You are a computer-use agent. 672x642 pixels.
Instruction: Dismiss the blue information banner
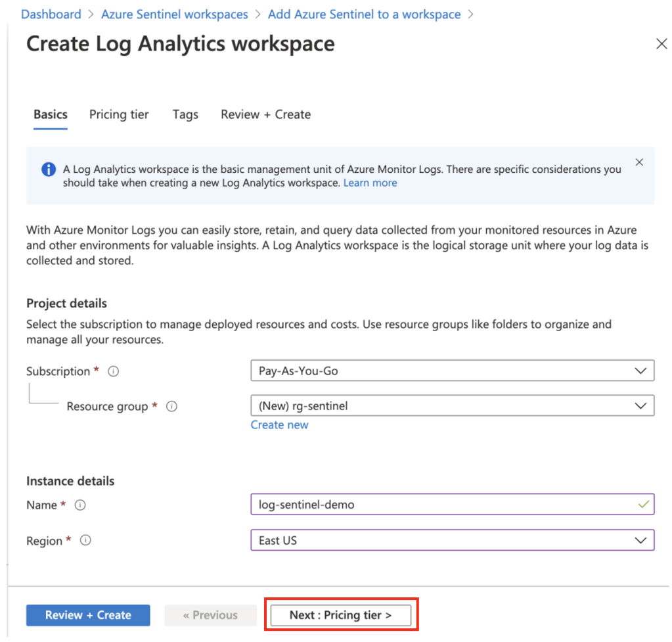point(639,162)
